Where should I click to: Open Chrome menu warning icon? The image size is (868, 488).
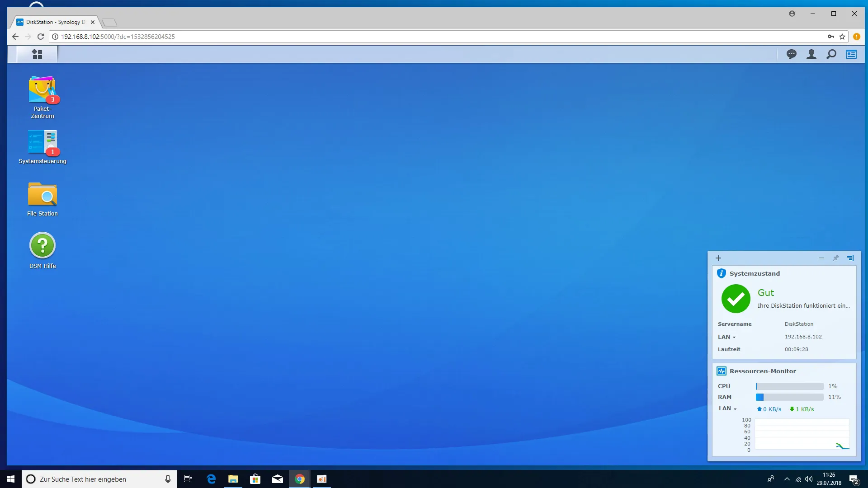(857, 37)
